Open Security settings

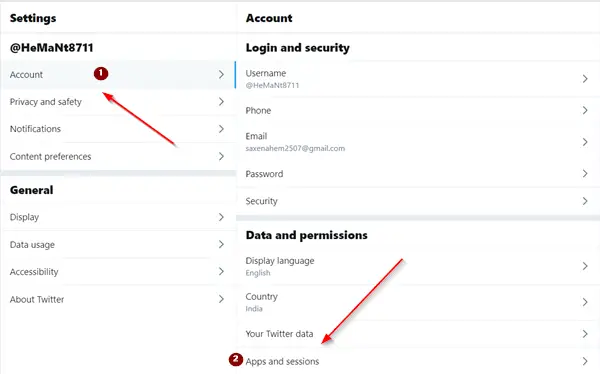tap(418, 201)
